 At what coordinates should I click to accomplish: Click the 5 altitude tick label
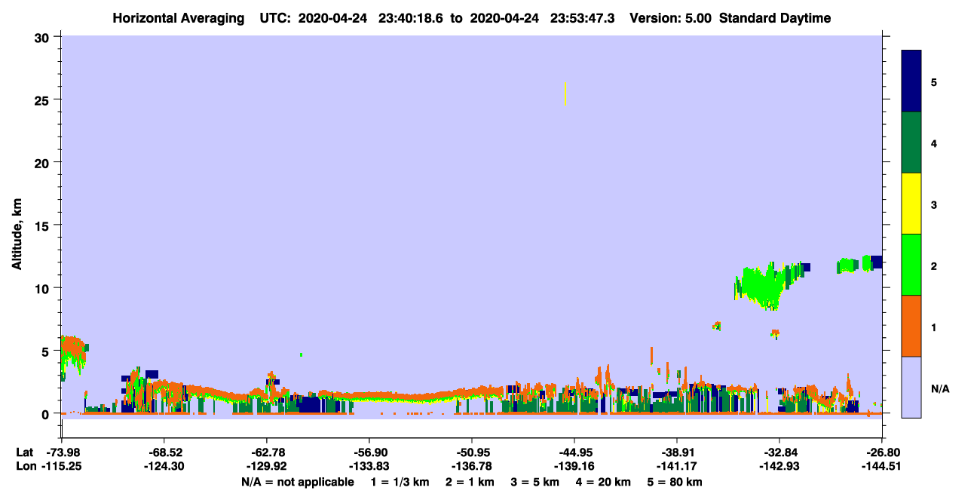click(x=47, y=351)
